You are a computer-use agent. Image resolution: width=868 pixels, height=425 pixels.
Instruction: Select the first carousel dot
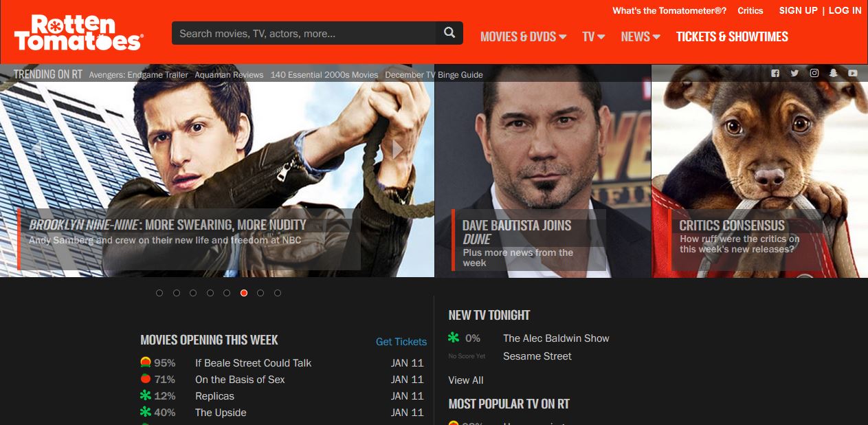tap(159, 293)
